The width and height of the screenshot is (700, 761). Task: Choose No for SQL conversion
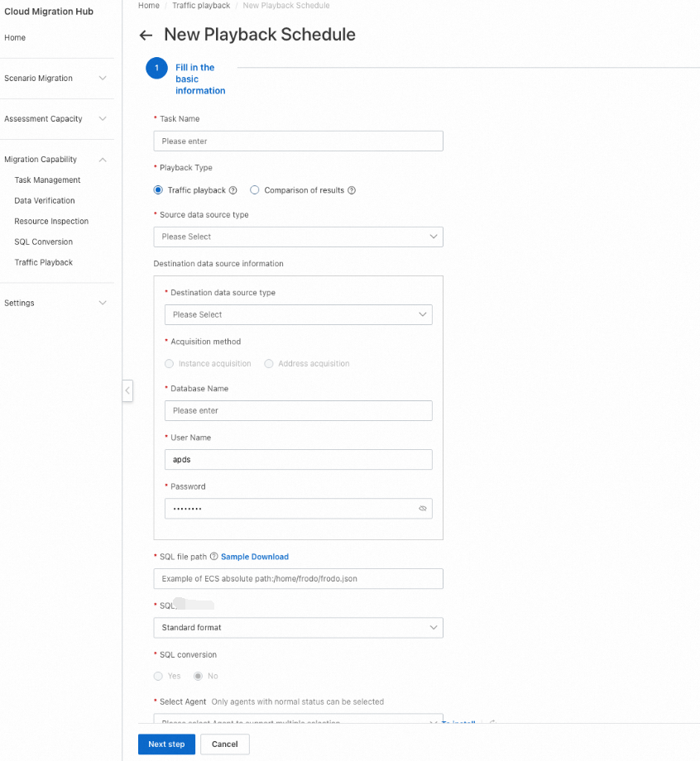click(198, 676)
